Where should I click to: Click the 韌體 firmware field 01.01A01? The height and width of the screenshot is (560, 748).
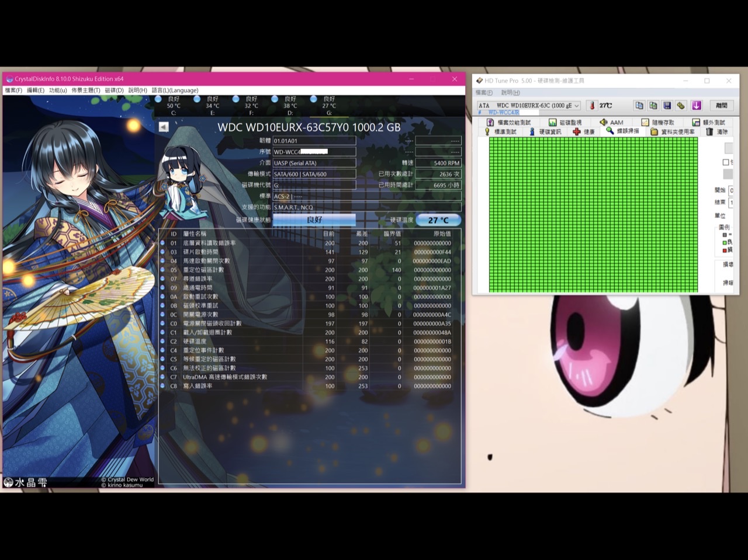[x=314, y=141]
